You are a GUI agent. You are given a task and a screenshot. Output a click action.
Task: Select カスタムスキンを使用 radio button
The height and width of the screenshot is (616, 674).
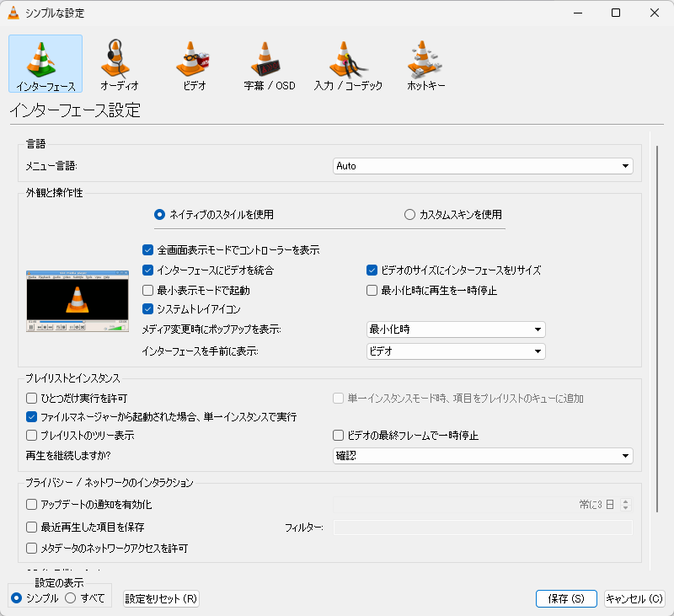pos(409,215)
